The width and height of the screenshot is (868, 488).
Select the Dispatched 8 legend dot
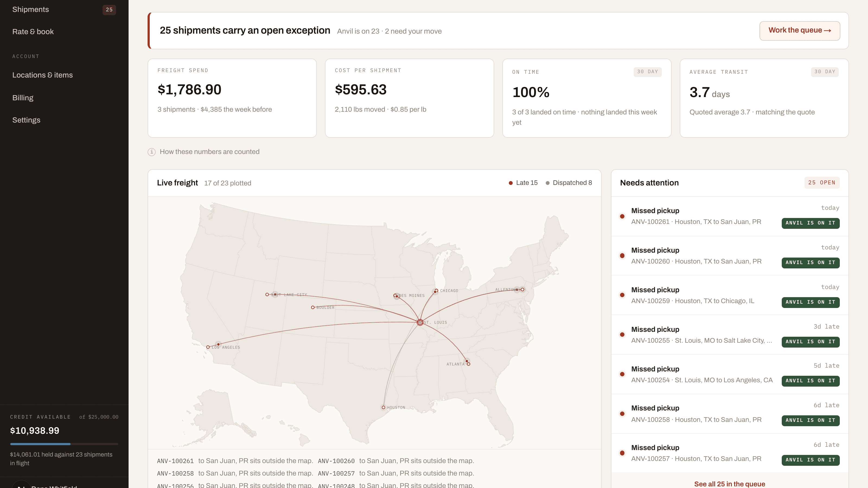(x=548, y=183)
